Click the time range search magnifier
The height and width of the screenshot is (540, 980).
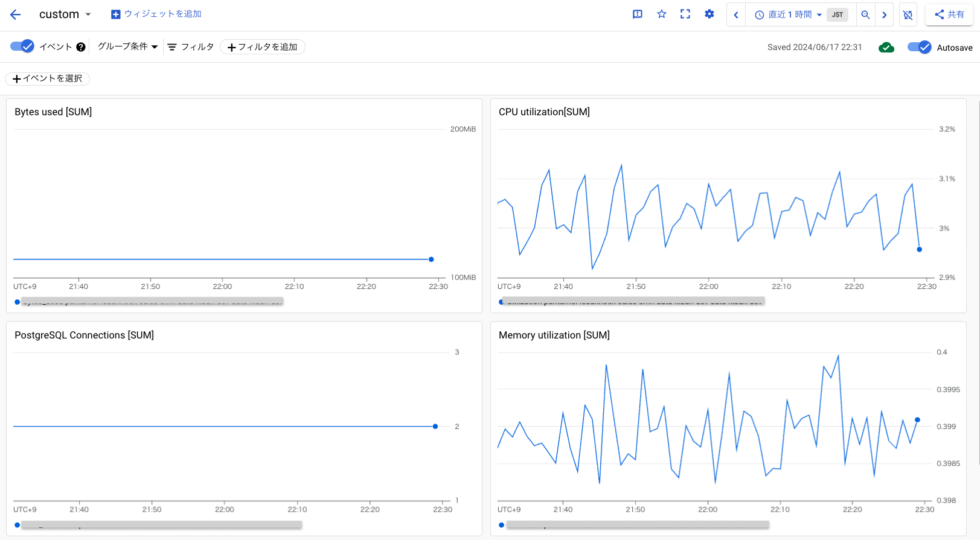click(x=865, y=15)
